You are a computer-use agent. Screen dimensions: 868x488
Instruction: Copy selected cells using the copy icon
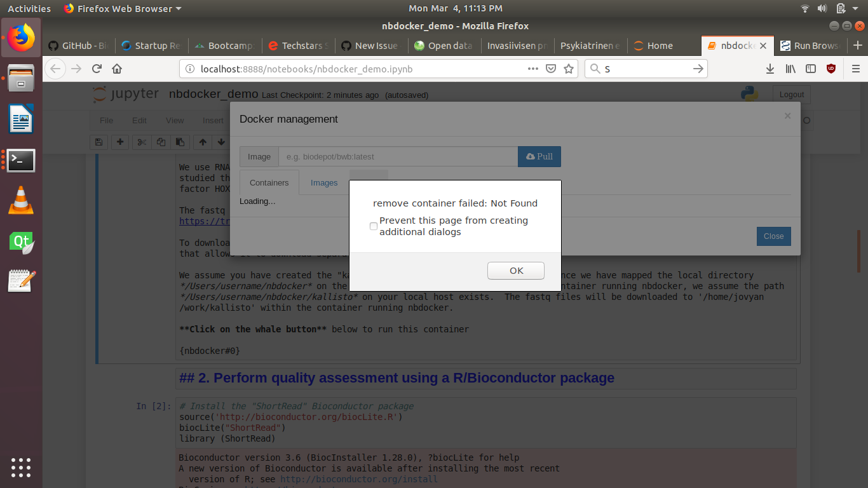pos(161,142)
